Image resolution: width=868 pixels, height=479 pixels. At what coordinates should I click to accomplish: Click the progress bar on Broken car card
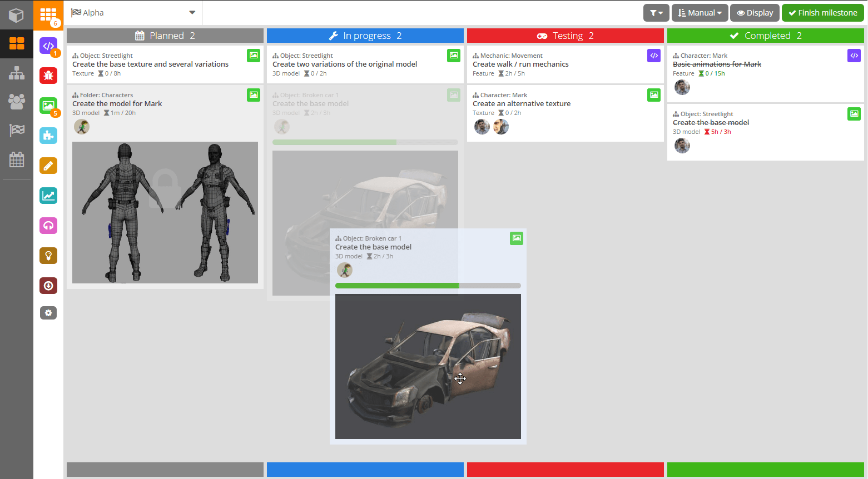[x=428, y=286]
